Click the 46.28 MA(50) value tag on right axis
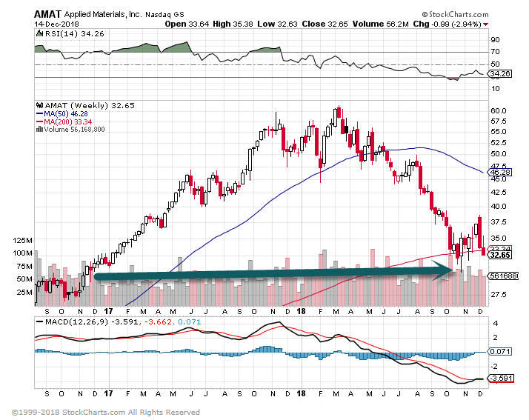This screenshot has width=529, height=420. click(x=500, y=173)
